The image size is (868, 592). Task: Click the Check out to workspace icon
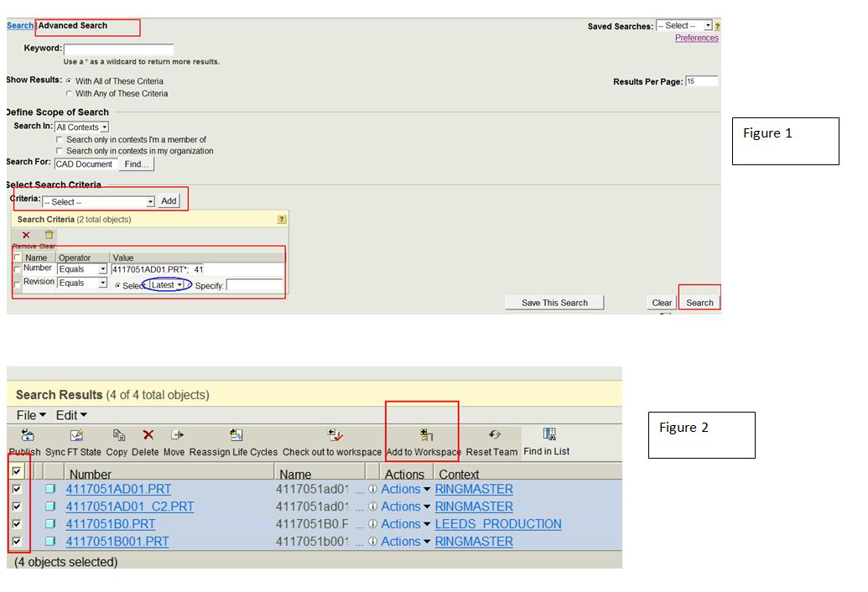point(334,435)
